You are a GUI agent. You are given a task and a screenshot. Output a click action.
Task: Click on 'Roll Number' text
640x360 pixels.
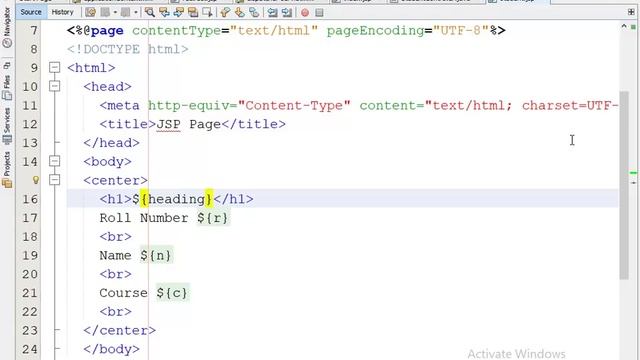tap(144, 218)
